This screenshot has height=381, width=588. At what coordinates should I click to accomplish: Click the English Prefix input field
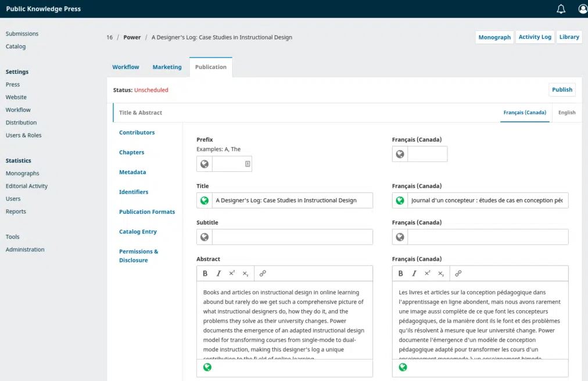(x=232, y=164)
